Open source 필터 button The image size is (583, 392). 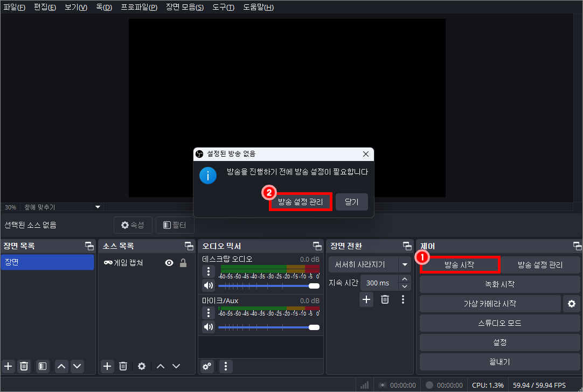pos(175,225)
